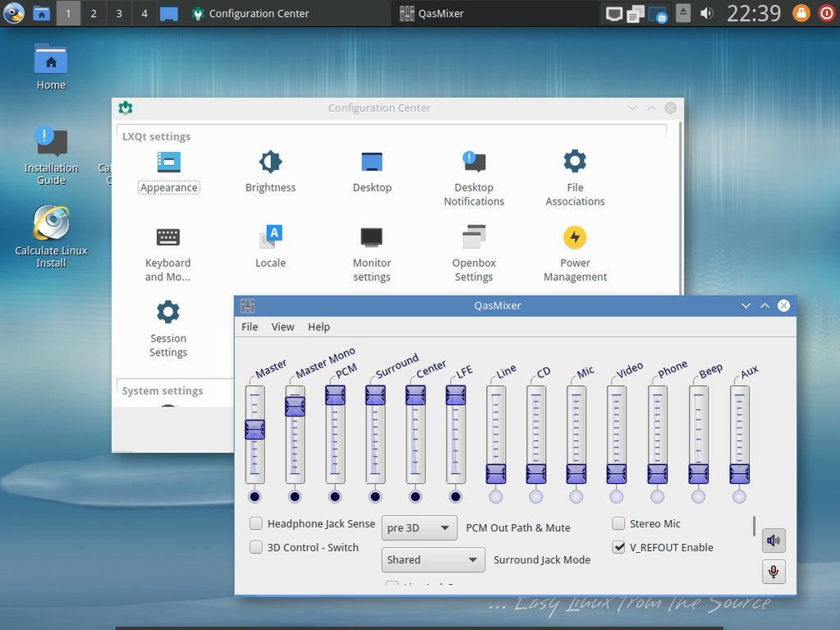840x630 pixels.
Task: Open the Installation Guide desktop icon
Action: point(51,155)
